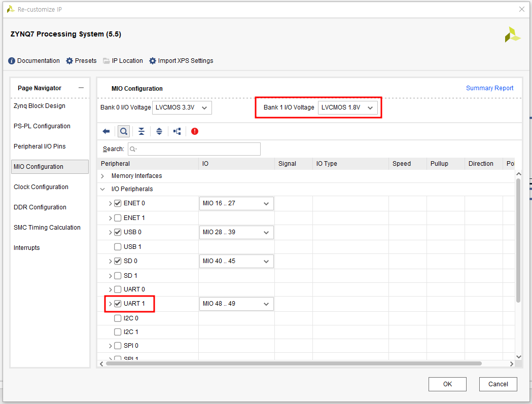Click the IO Type column header
Screen dimensions: 532x404
click(350, 164)
